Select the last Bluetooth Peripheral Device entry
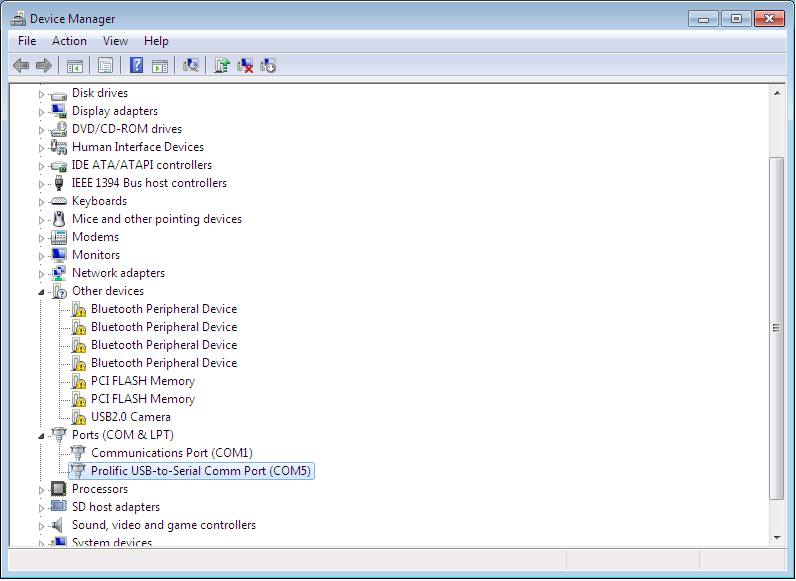Viewport: 796px width, 581px height. [x=164, y=363]
